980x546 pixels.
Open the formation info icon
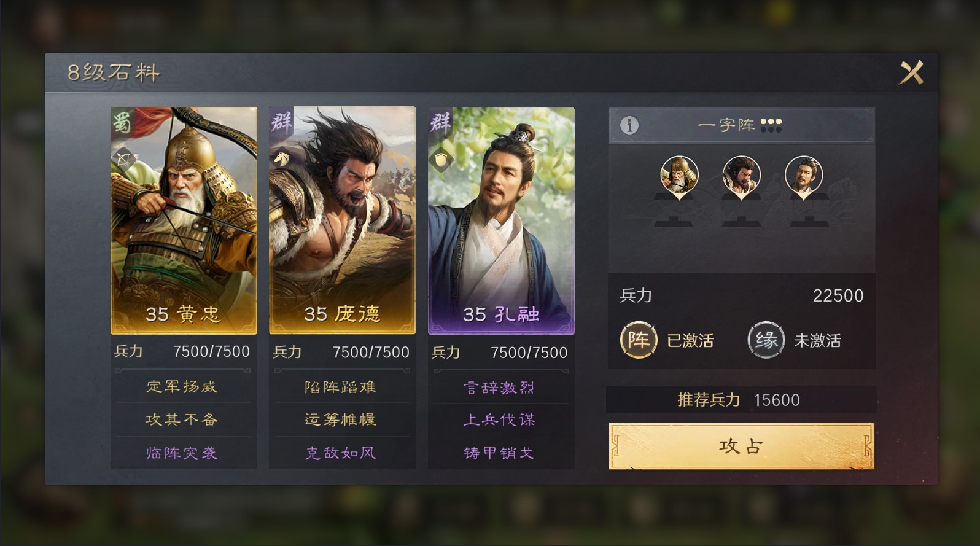point(629,125)
